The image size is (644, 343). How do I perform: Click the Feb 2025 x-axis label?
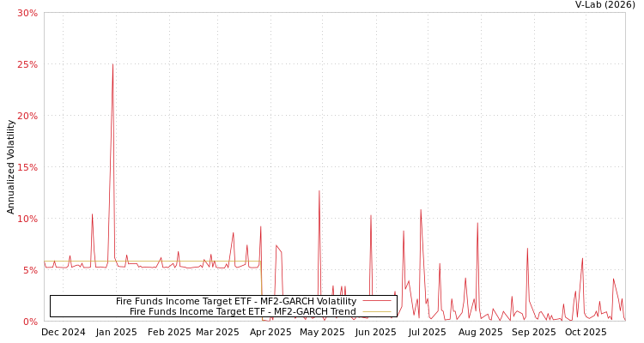pos(169,333)
